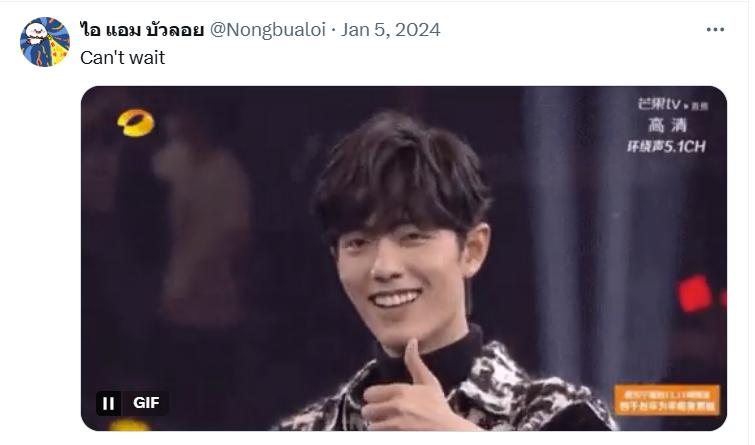Screen dimensions: 755x445
Task: Visit the @Nongbualoi handle link
Action: point(268,30)
